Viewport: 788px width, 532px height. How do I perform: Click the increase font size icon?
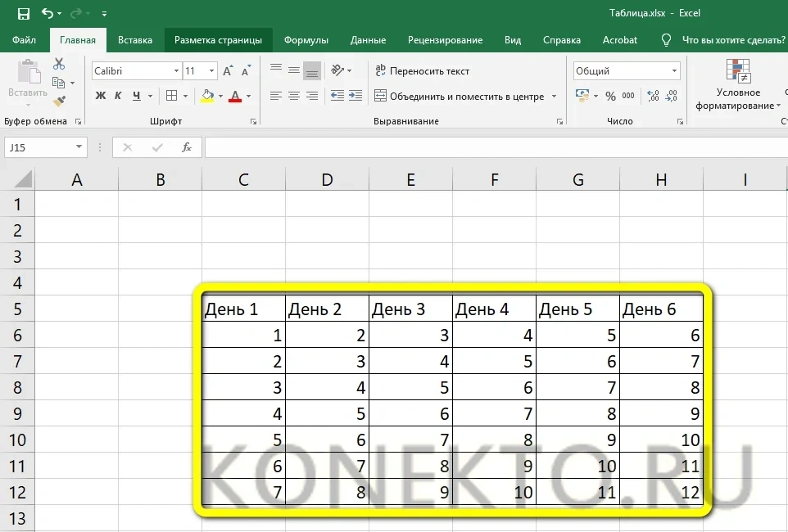[228, 71]
